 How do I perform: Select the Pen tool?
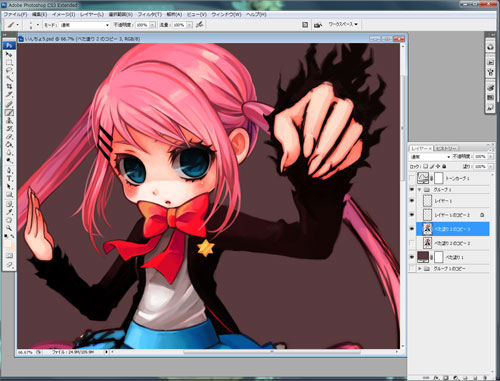(x=9, y=170)
